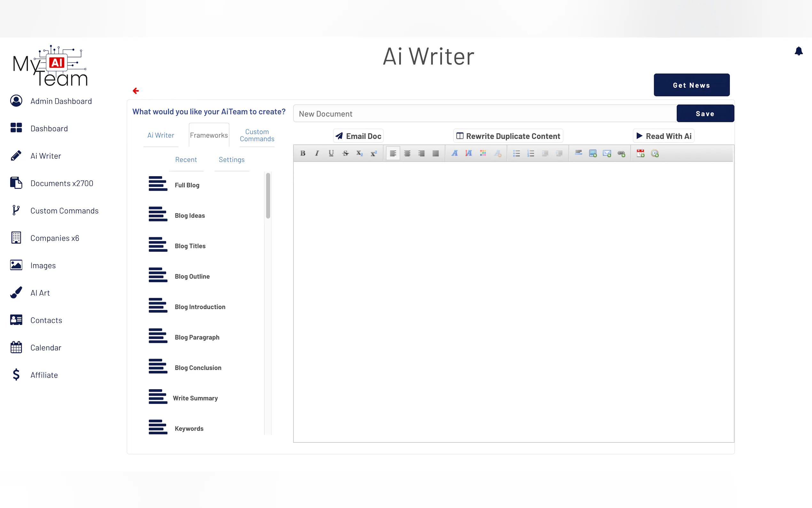The width and height of the screenshot is (812, 508).
Task: Apply strikethrough formatting
Action: 345,153
